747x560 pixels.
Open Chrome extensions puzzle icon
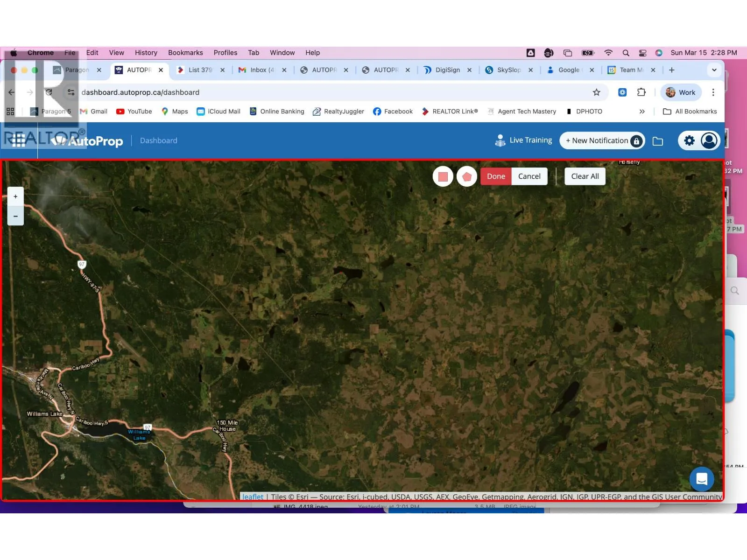[x=641, y=92]
